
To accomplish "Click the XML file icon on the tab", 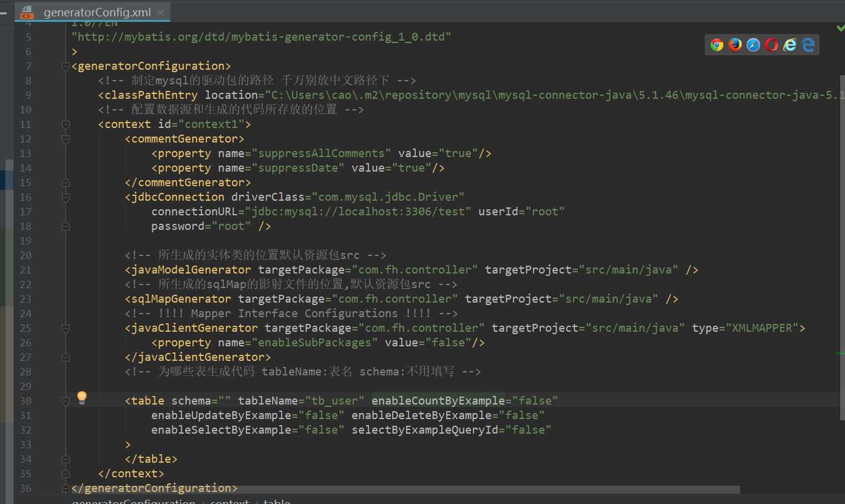I will (27, 12).
